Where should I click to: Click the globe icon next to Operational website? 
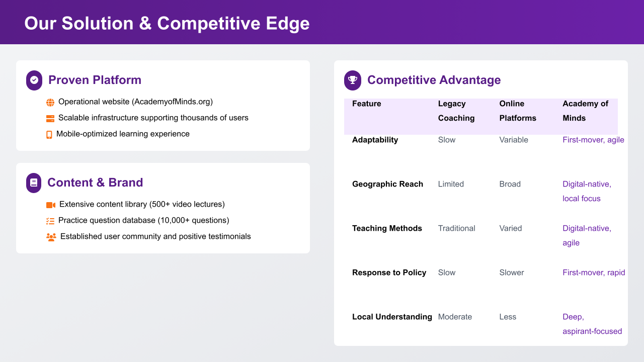[x=50, y=103]
